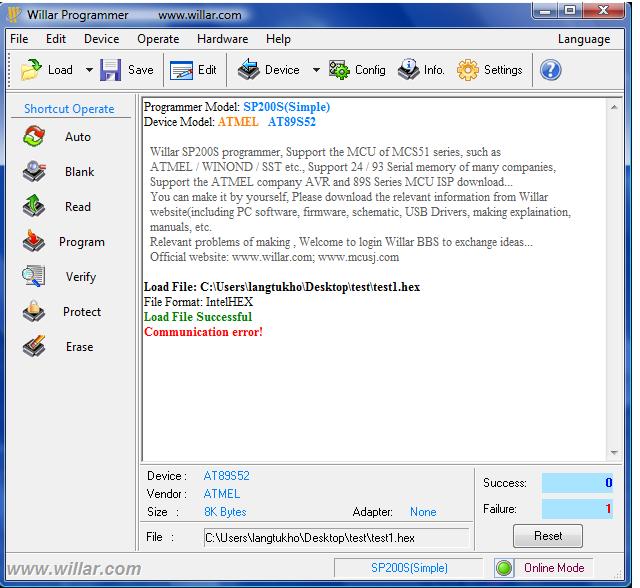640x588 pixels.
Task: Click the Config text in toolbar
Action: click(370, 70)
